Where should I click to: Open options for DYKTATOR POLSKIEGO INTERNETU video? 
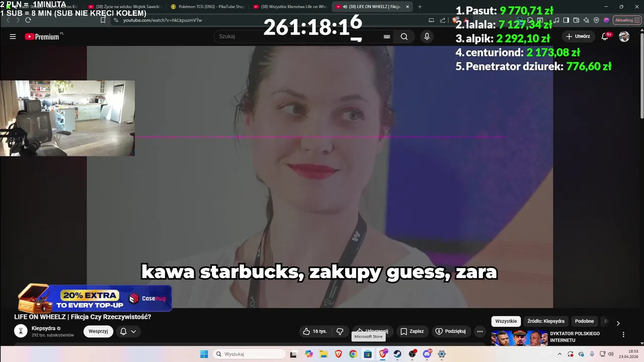pos(623,334)
